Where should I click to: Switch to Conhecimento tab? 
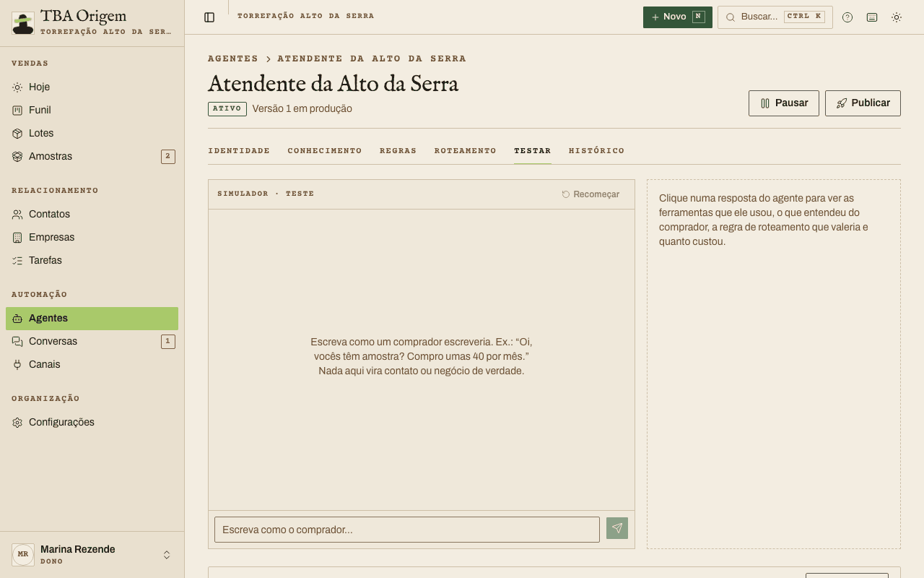click(x=325, y=151)
